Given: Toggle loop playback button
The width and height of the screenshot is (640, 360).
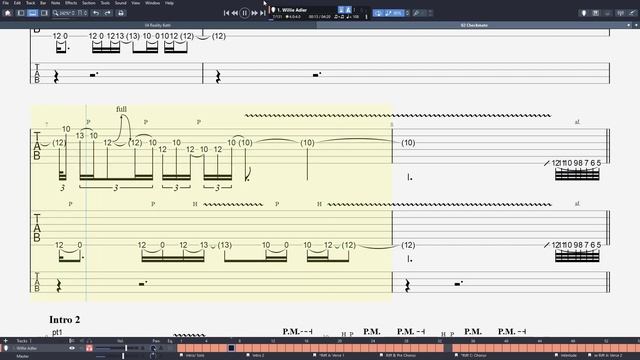Looking at the screenshot, I should (x=378, y=13).
